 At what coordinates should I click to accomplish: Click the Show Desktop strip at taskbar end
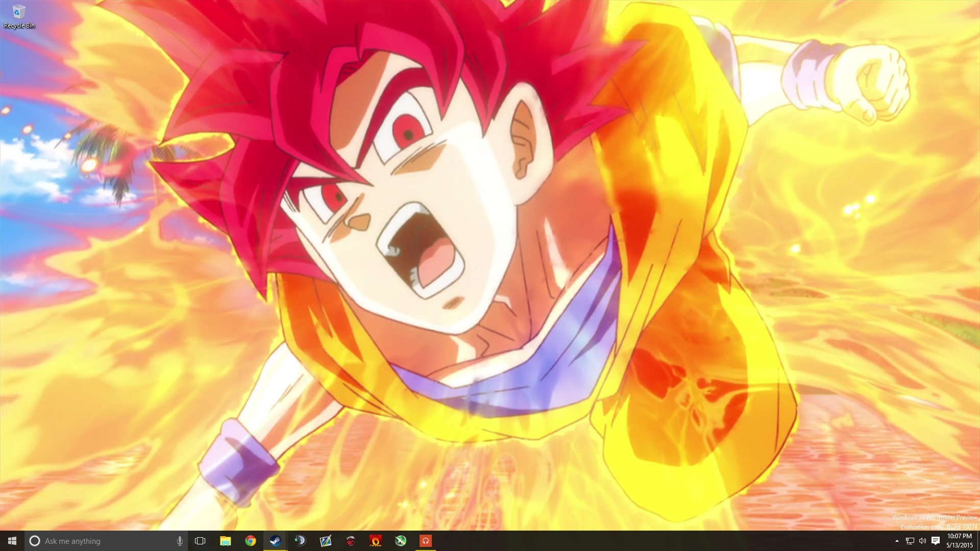pos(978,541)
